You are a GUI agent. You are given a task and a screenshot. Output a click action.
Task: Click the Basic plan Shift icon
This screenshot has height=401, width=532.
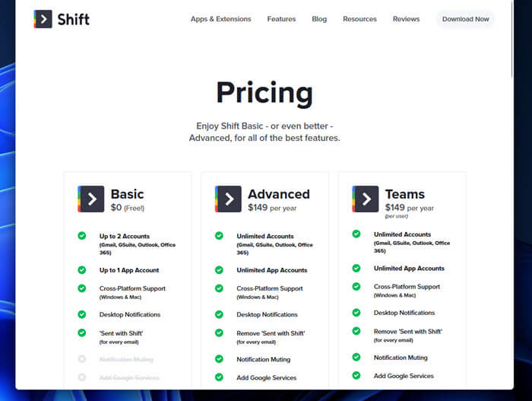point(91,199)
